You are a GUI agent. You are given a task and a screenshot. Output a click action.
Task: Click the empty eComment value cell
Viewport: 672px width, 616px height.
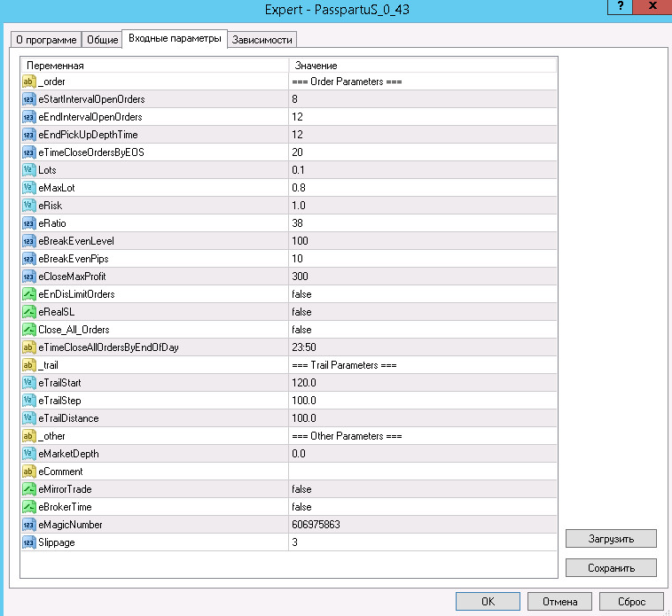coord(423,472)
